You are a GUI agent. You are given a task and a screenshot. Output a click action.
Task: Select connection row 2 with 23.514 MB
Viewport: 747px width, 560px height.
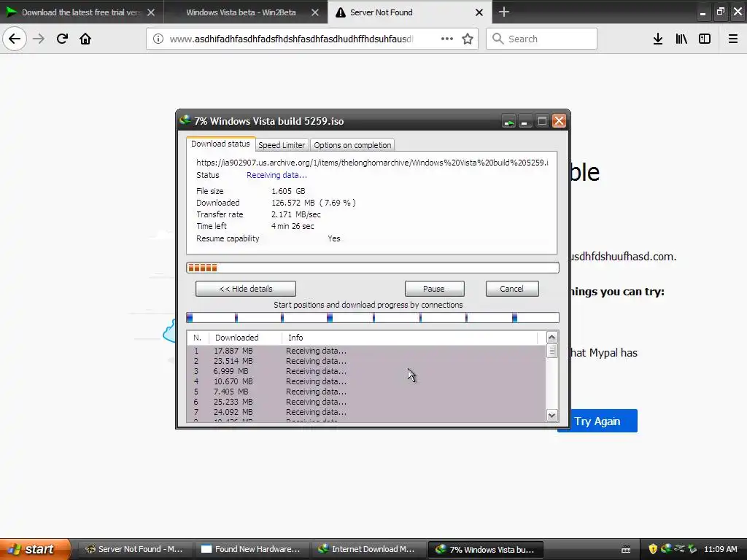point(366,361)
